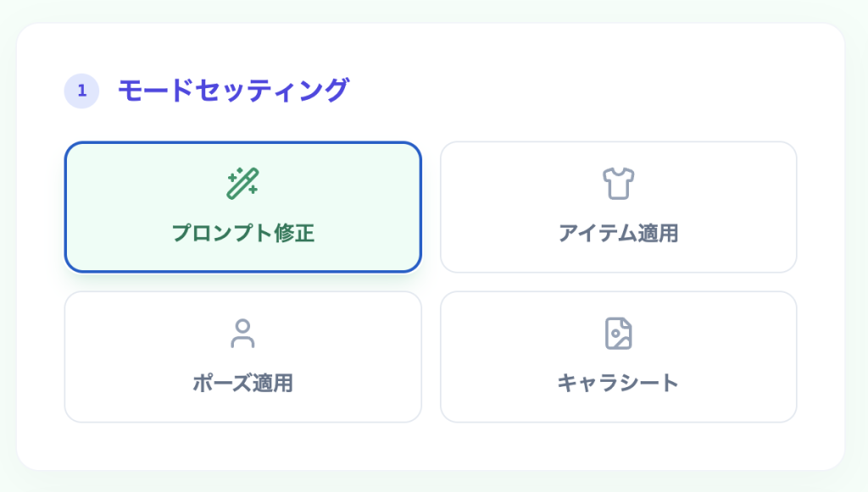
Task: Choose the highlighted green mode option
Action: [x=242, y=207]
